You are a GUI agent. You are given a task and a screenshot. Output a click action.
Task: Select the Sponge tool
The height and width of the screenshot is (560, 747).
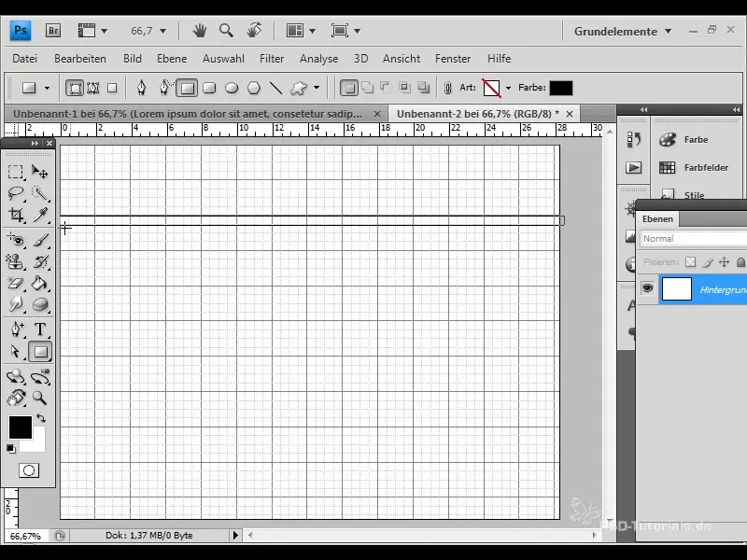[x=40, y=304]
